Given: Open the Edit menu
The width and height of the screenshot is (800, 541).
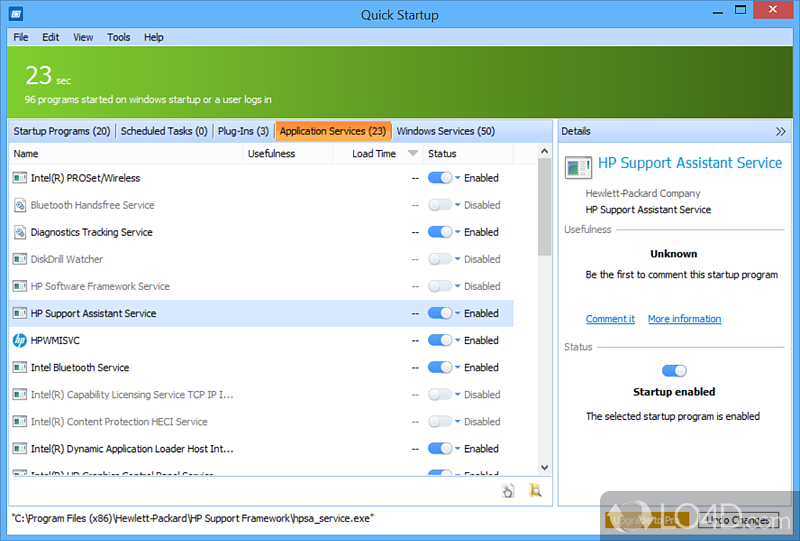Looking at the screenshot, I should coord(51,37).
